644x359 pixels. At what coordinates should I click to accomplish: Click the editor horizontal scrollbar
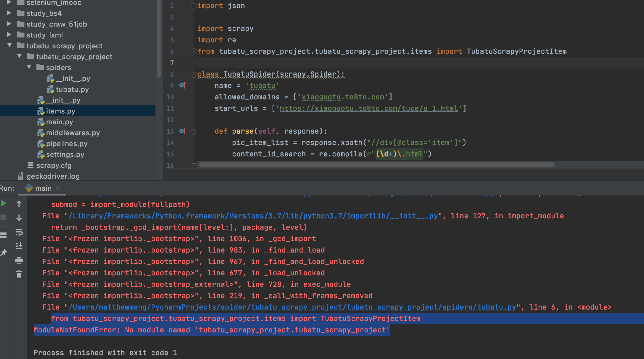tap(377, 165)
